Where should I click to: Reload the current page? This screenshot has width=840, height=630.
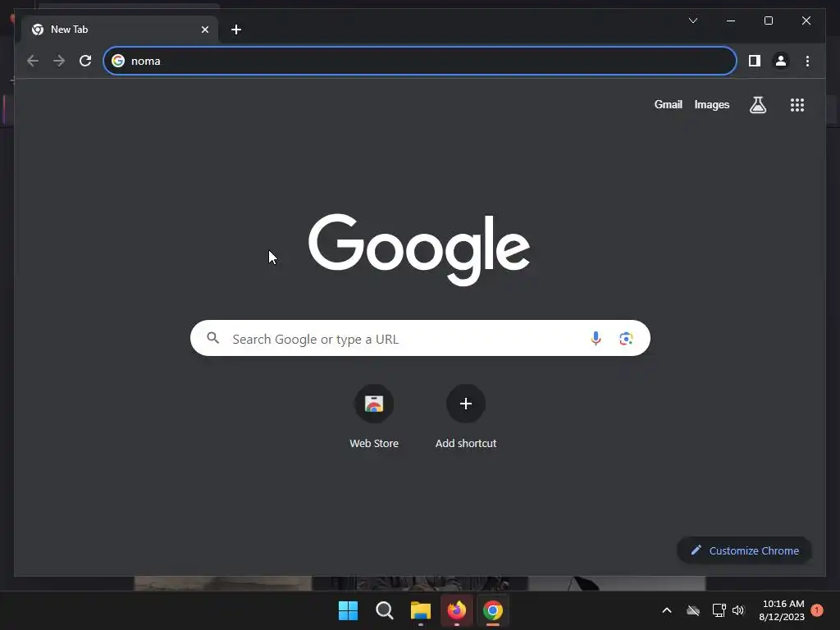(x=85, y=61)
